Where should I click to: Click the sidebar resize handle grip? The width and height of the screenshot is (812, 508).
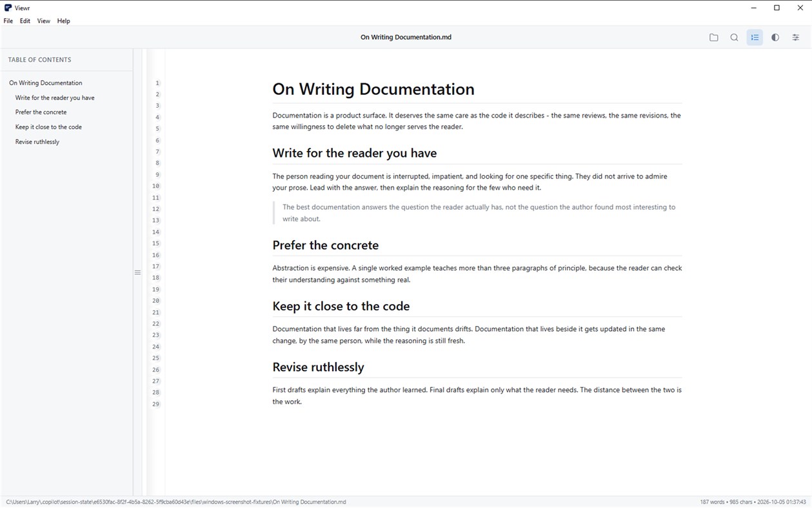click(137, 272)
